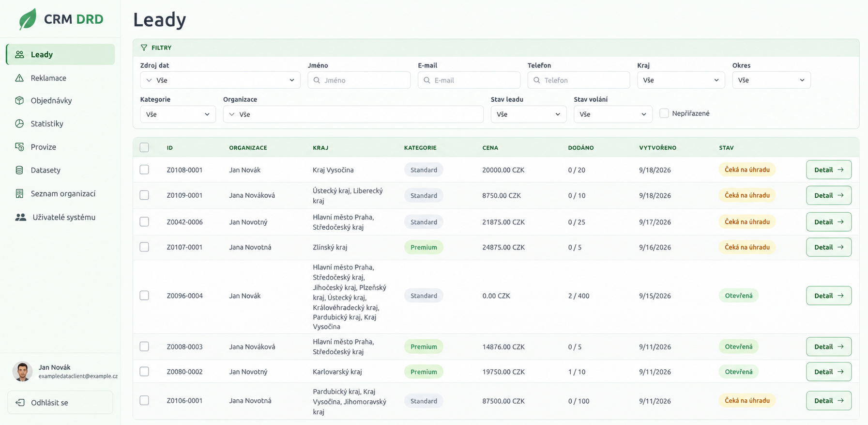
Task: Open Statistiky via its pie chart icon
Action: tap(19, 124)
